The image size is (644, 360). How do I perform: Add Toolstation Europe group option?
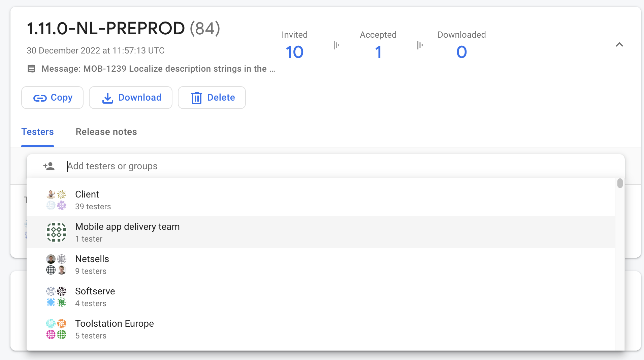click(114, 329)
